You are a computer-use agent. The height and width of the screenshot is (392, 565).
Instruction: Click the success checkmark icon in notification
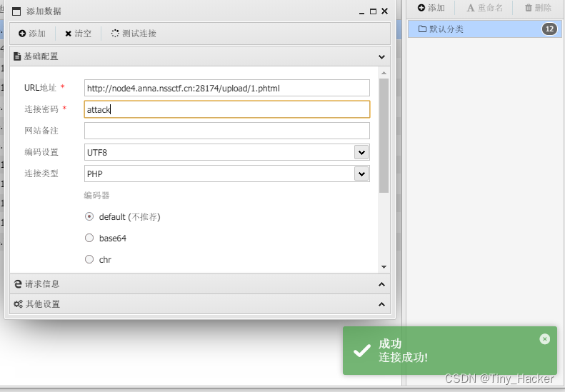coord(361,350)
